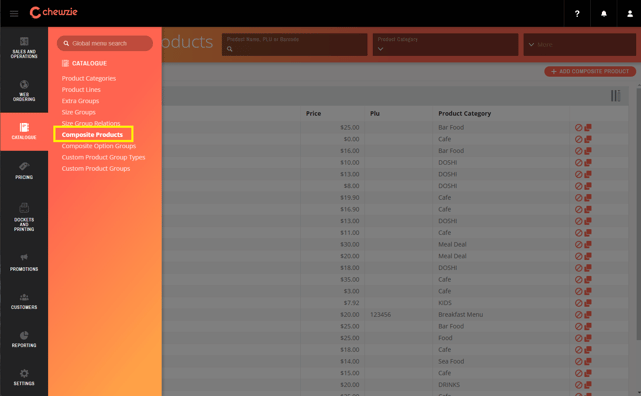
Task: Open Pricing section in sidebar
Action: (x=24, y=171)
